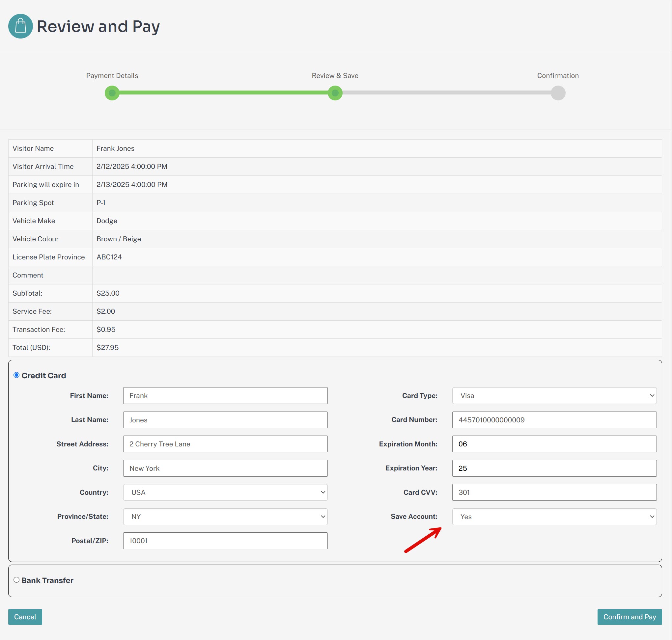This screenshot has height=640, width=672.
Task: Click the Bank Transfer label text
Action: 47,580
